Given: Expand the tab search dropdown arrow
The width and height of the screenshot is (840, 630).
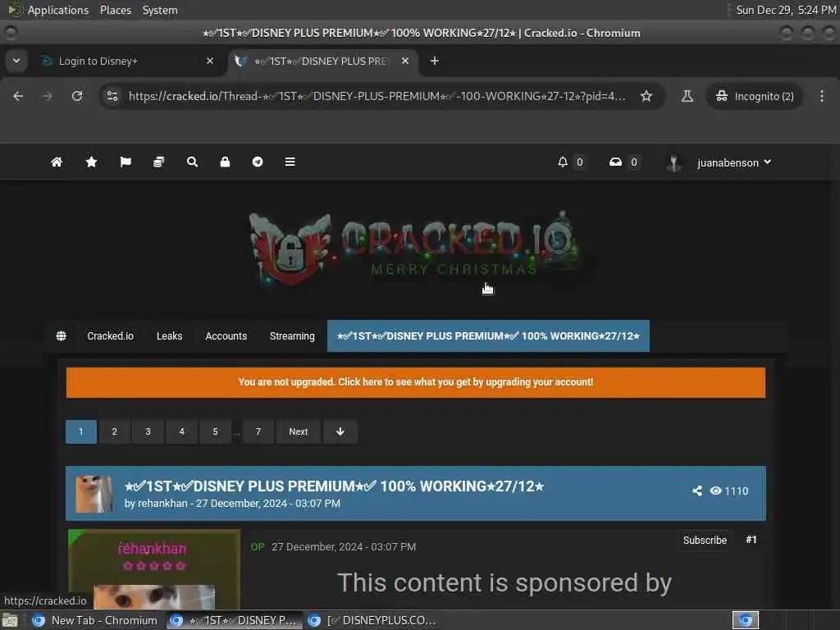Looking at the screenshot, I should (16, 61).
